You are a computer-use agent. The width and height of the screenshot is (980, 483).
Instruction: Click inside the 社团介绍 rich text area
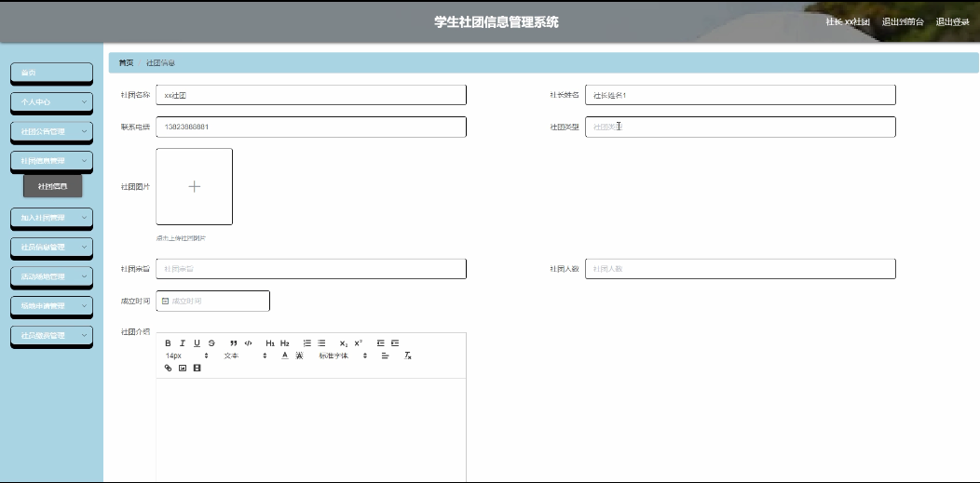click(311, 431)
